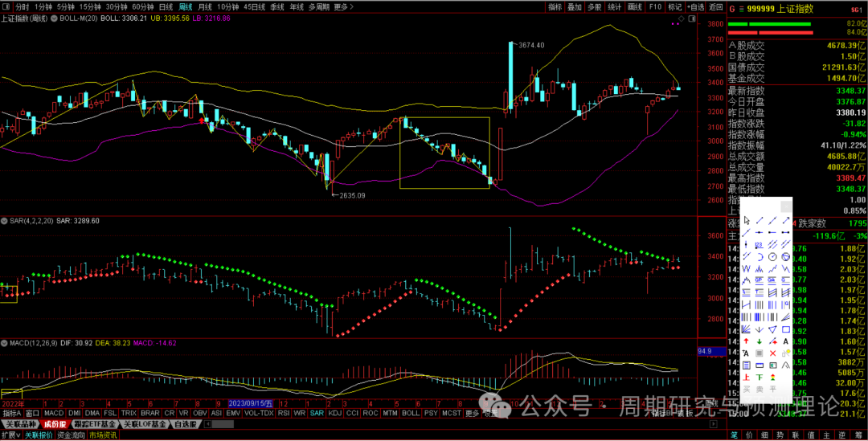Choose the red up-arrow marker tool
This screenshot has width=868, height=441.
pyautogui.click(x=747, y=341)
